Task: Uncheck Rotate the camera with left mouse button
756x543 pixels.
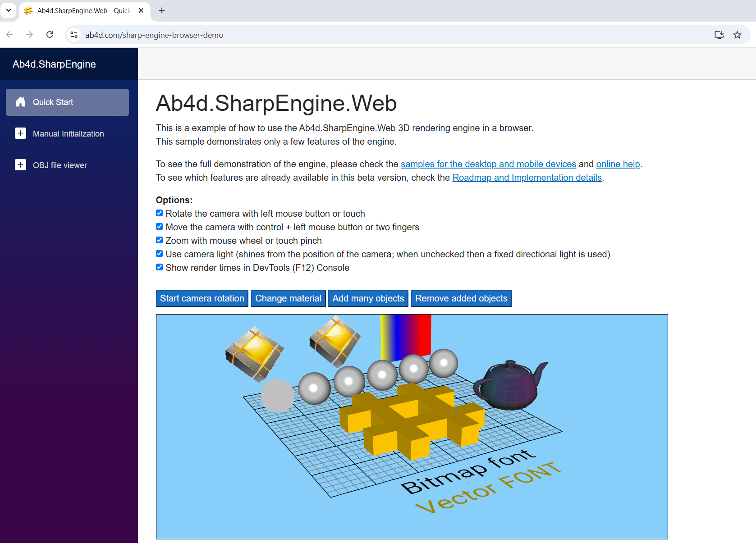Action: coord(159,213)
